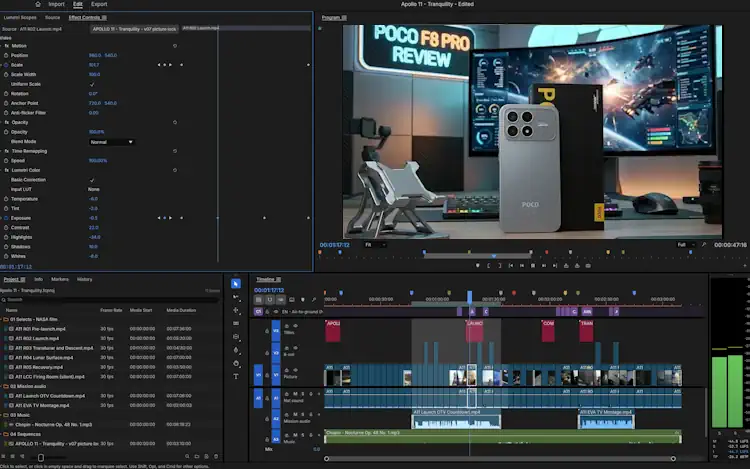Screen dimensions: 750x469
Task: Open the Lumetri Scopes tab
Action: 20,18
